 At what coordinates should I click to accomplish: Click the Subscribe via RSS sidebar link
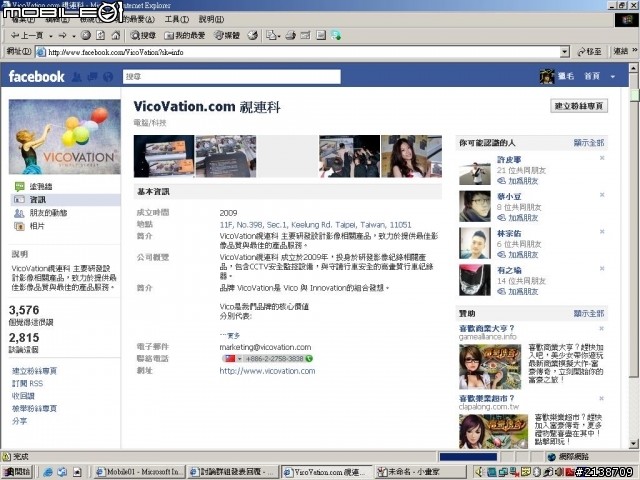27,383
